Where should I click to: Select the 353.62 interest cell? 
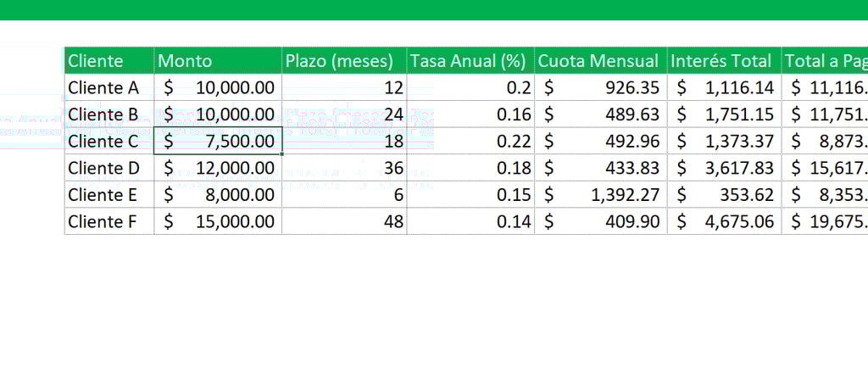724,195
